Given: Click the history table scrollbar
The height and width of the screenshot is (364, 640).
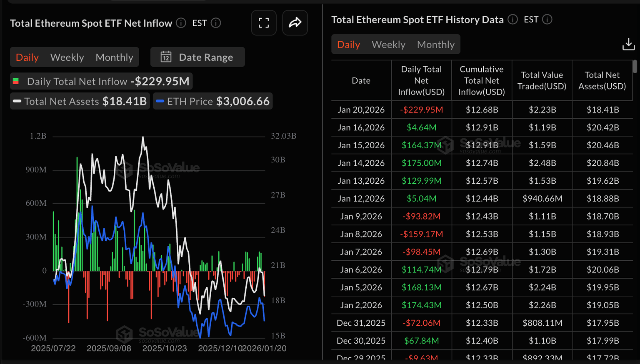Looking at the screenshot, I should point(635,67).
